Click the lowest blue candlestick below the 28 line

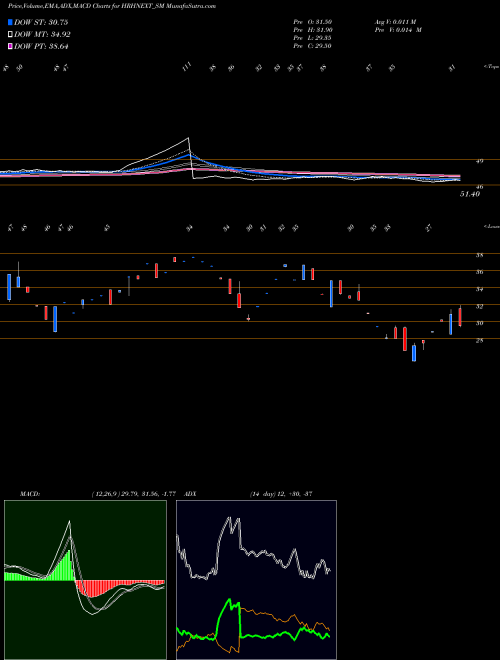coord(414,353)
